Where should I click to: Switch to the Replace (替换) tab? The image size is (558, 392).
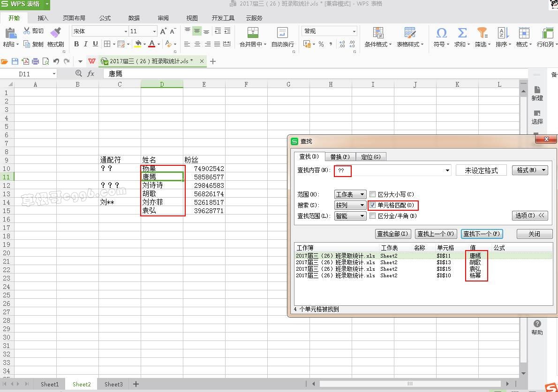pyautogui.click(x=340, y=157)
